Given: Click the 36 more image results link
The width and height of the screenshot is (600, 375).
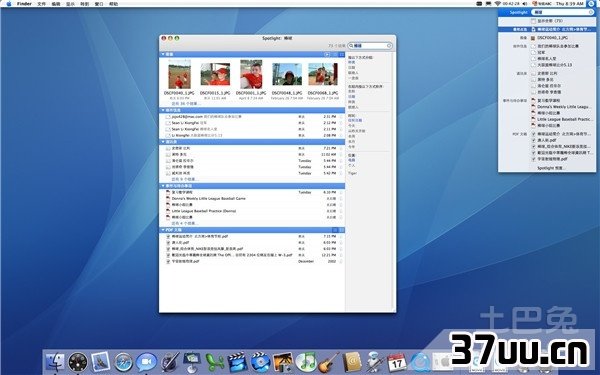Looking at the screenshot, I should [186, 104].
